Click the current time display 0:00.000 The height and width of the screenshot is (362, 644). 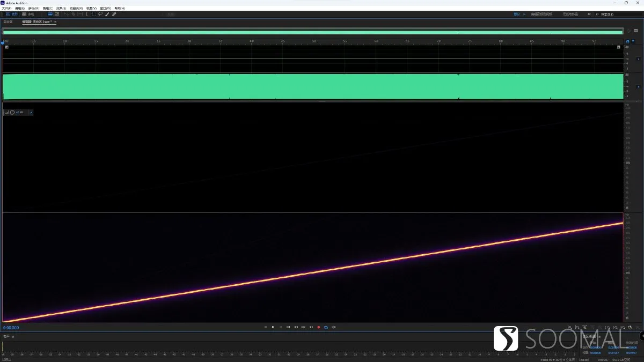[11, 328]
